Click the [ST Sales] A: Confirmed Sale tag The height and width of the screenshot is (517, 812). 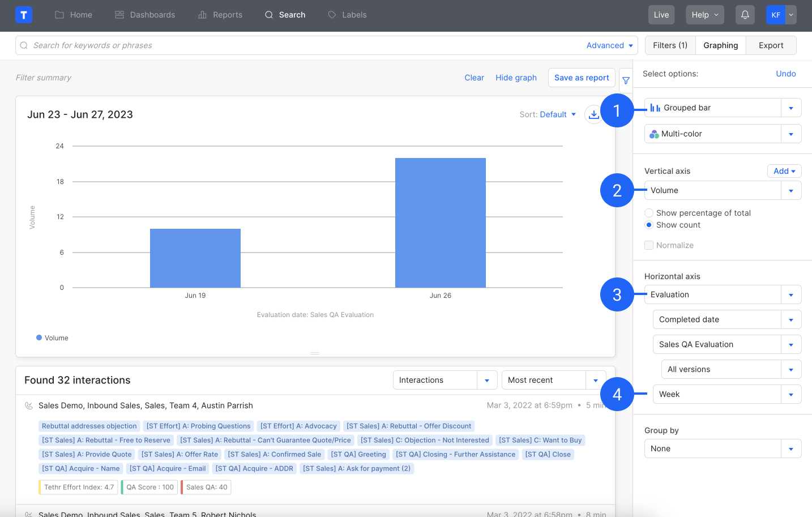[x=275, y=454]
